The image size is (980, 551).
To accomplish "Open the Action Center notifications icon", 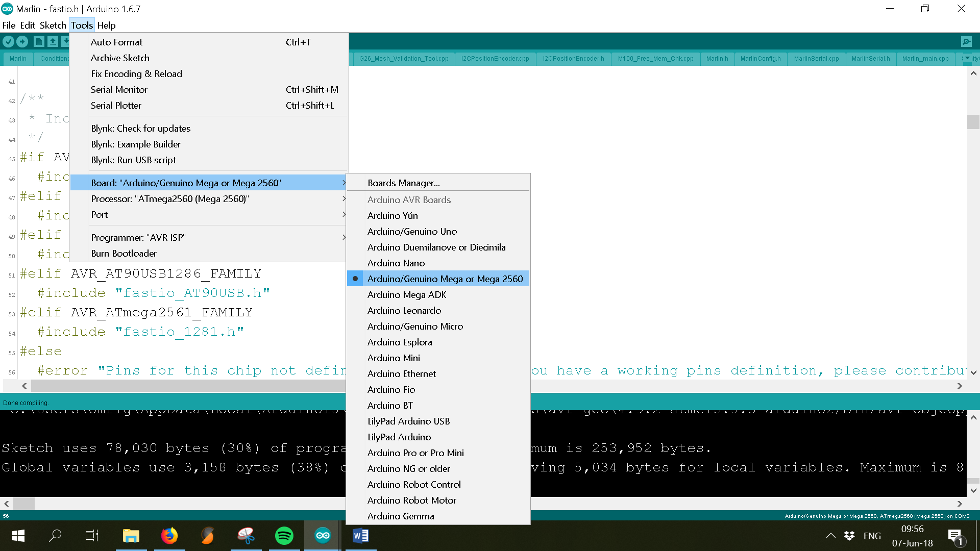I will [955, 537].
